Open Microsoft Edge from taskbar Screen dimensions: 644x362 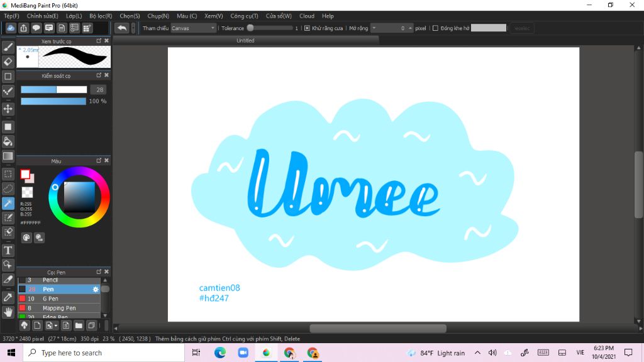(219, 353)
